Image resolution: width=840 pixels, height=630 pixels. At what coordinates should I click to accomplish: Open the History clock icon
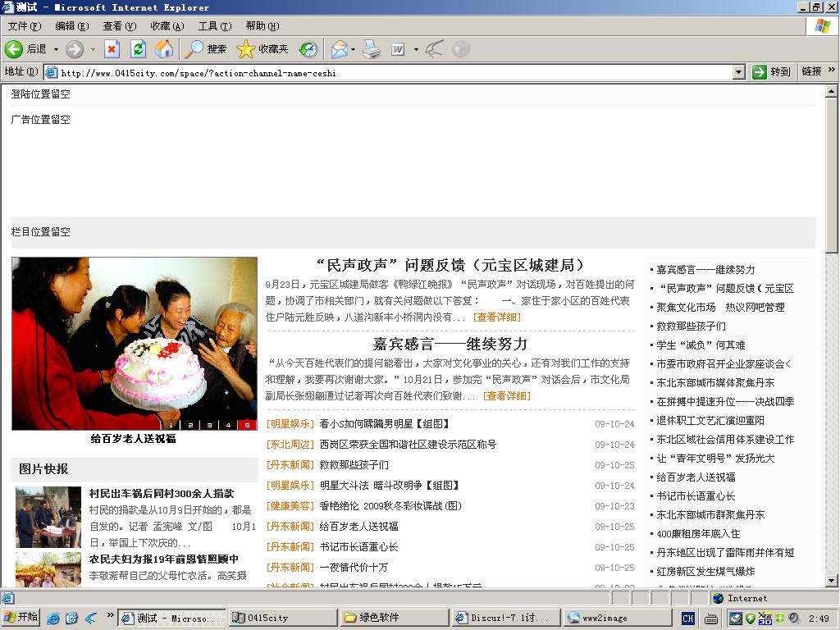point(308,49)
